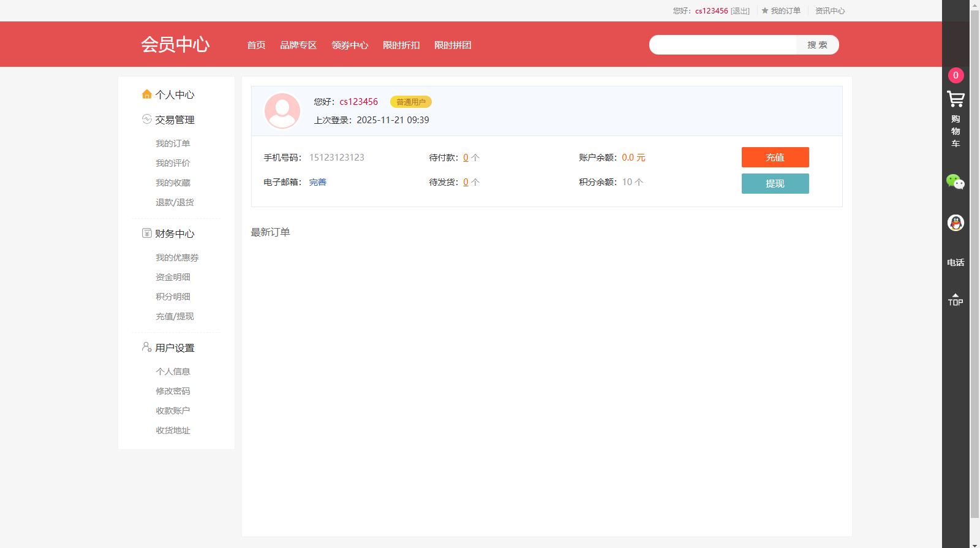Click into the search input field
The width and height of the screenshot is (980, 548).
coord(723,45)
